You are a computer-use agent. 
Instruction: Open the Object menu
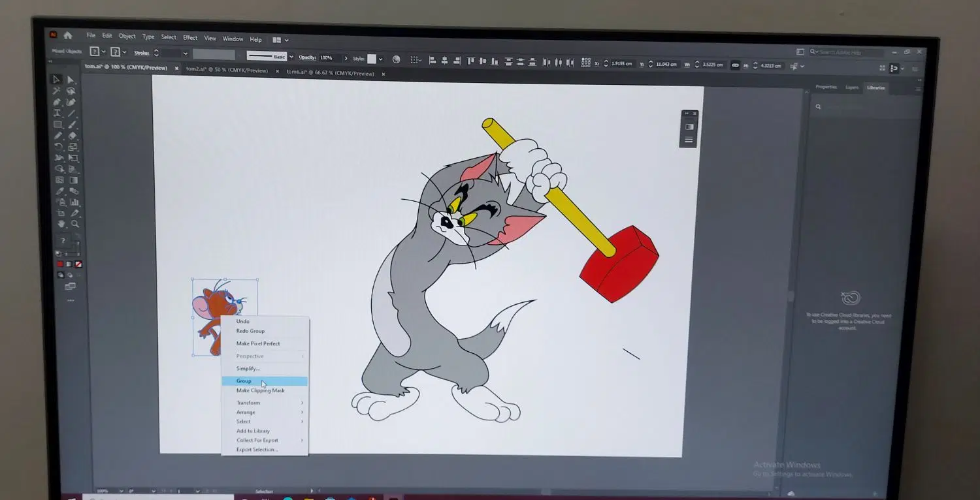click(x=127, y=36)
